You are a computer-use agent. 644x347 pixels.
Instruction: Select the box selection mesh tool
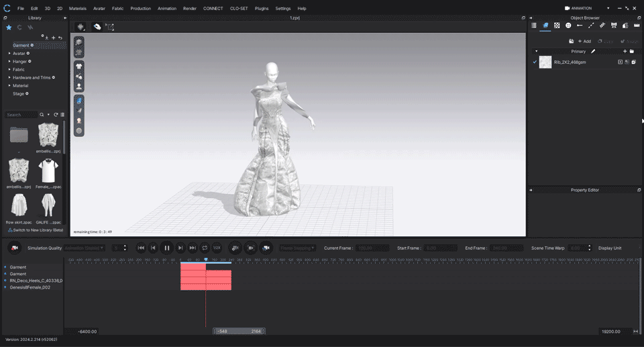109,27
